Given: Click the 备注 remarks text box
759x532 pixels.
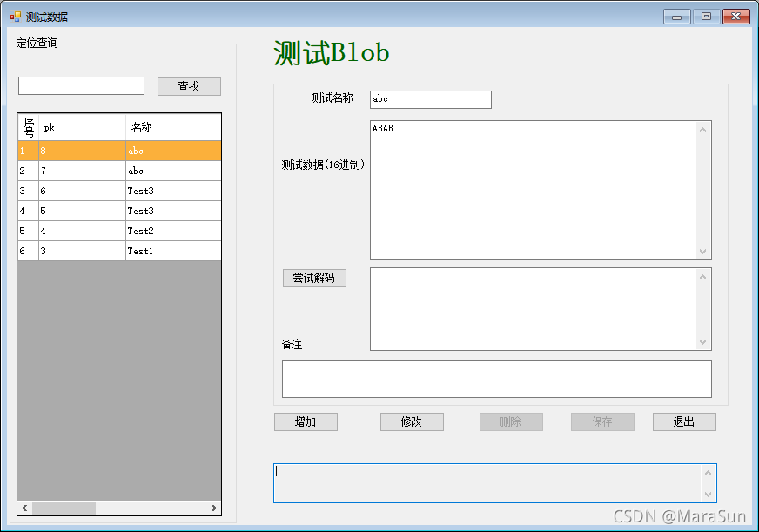Looking at the screenshot, I should (496, 378).
